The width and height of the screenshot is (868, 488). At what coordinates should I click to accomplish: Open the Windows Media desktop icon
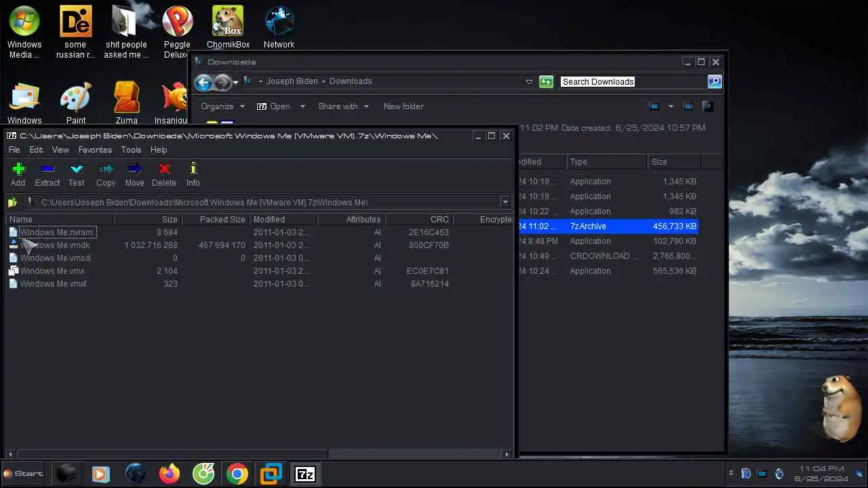24,33
